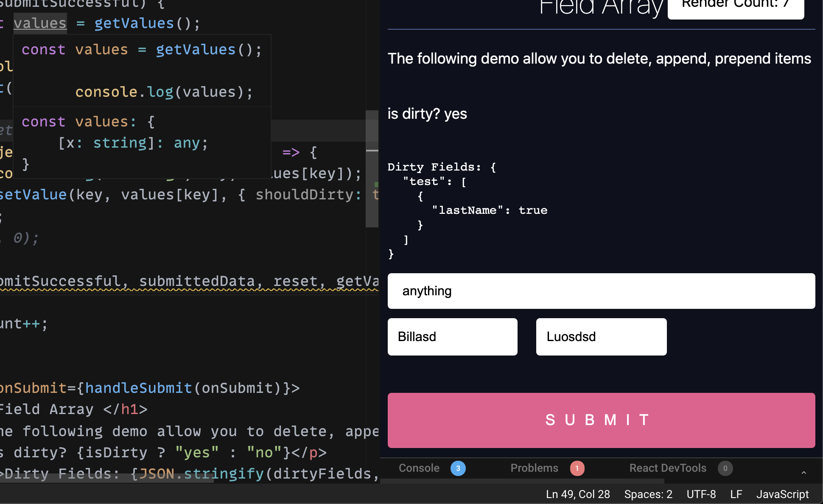Click the blue Console notification badge showing 3
Screen dimensions: 823x504
pyautogui.click(x=458, y=468)
